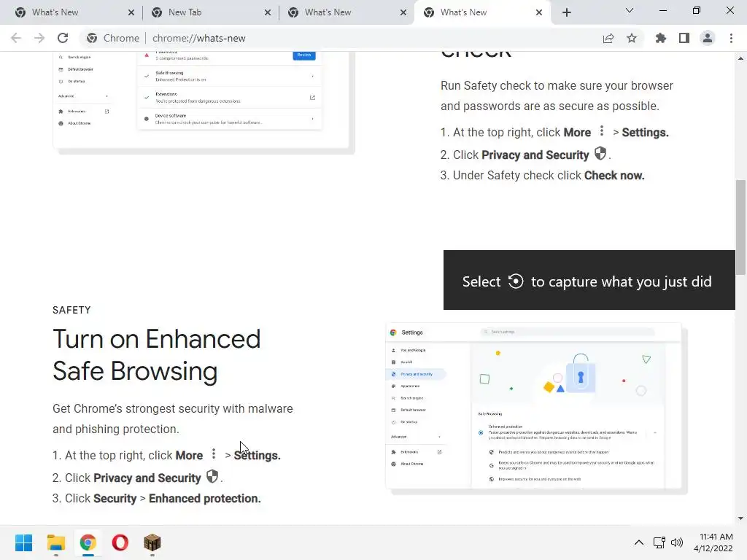This screenshot has width=747, height=560.
Task: Expand the tab search chevron
Action: [x=630, y=10]
